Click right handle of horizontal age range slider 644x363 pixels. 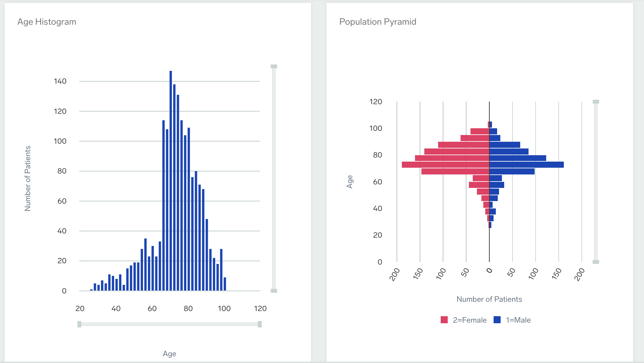[259, 324]
